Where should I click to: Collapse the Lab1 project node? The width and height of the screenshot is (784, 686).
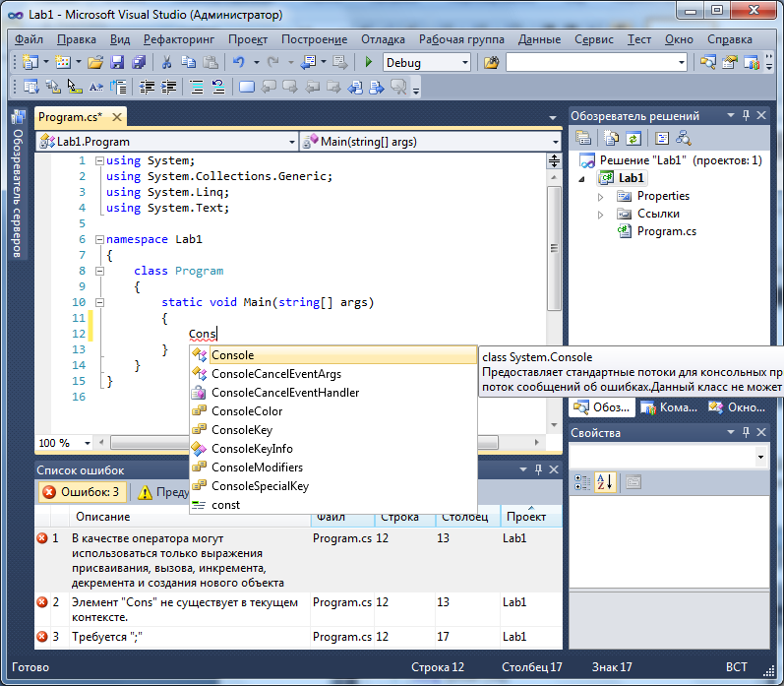click(581, 179)
